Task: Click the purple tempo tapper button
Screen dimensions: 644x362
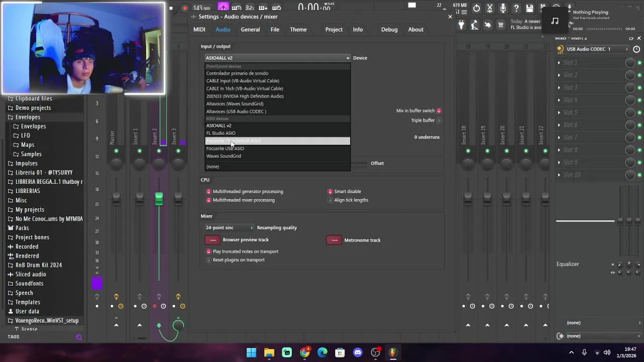Action: (223, 7)
